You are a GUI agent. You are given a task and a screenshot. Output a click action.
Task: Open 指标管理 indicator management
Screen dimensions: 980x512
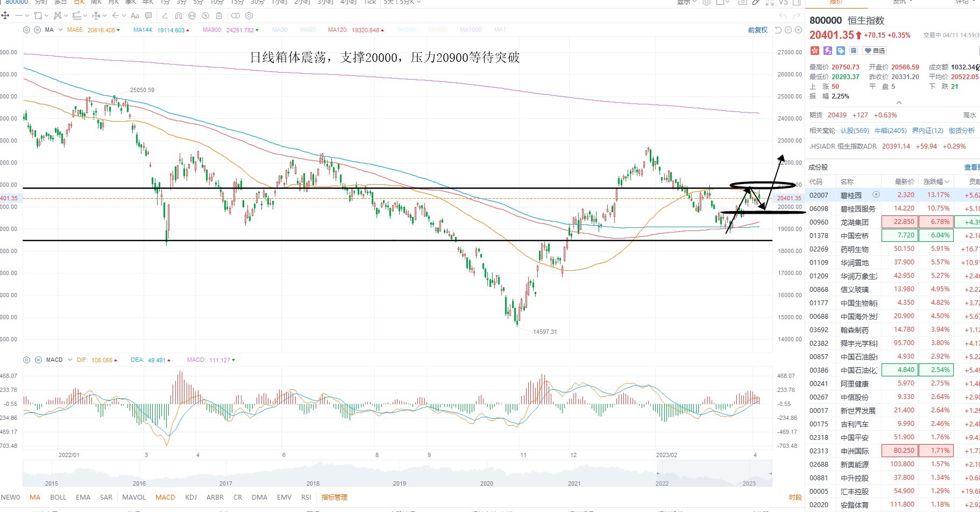click(335, 497)
